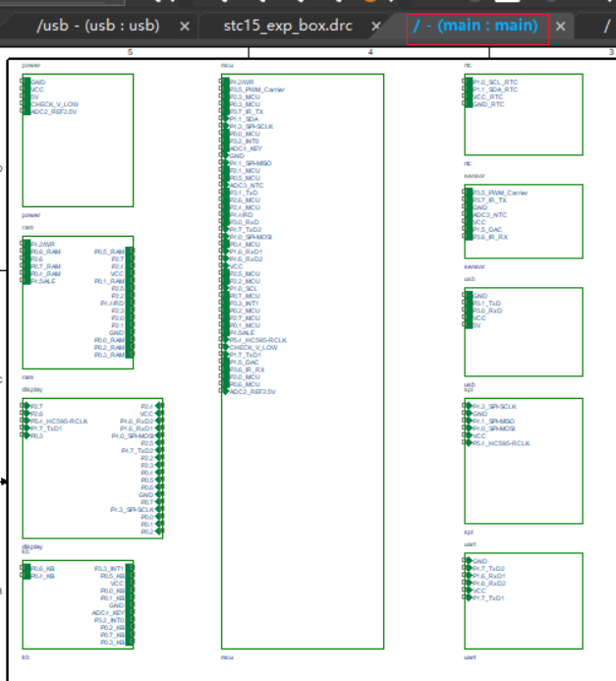Select P5.4_HC595-RCLK pin in the display sheet

click(x=60, y=422)
